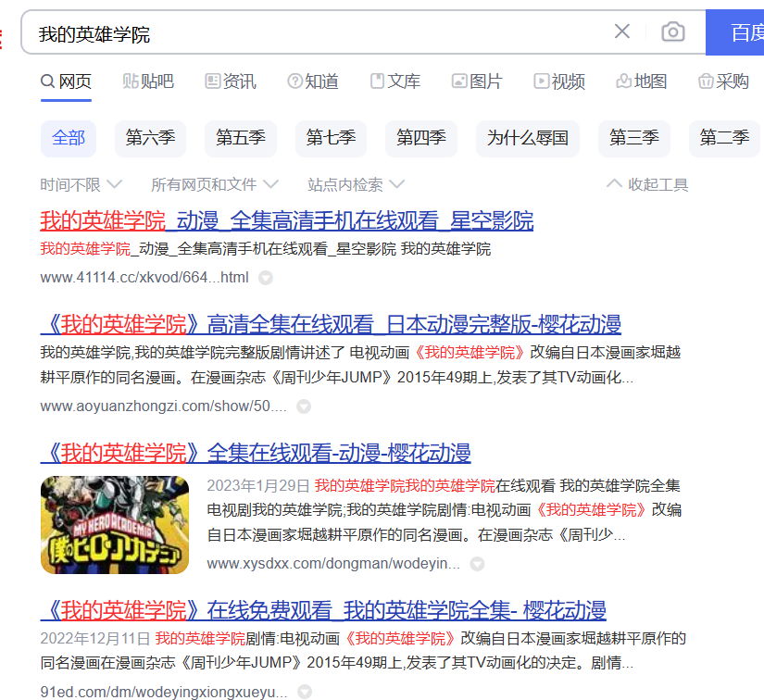The image size is (764, 700).
Task: Go to the 文库 tab
Action: (x=395, y=81)
